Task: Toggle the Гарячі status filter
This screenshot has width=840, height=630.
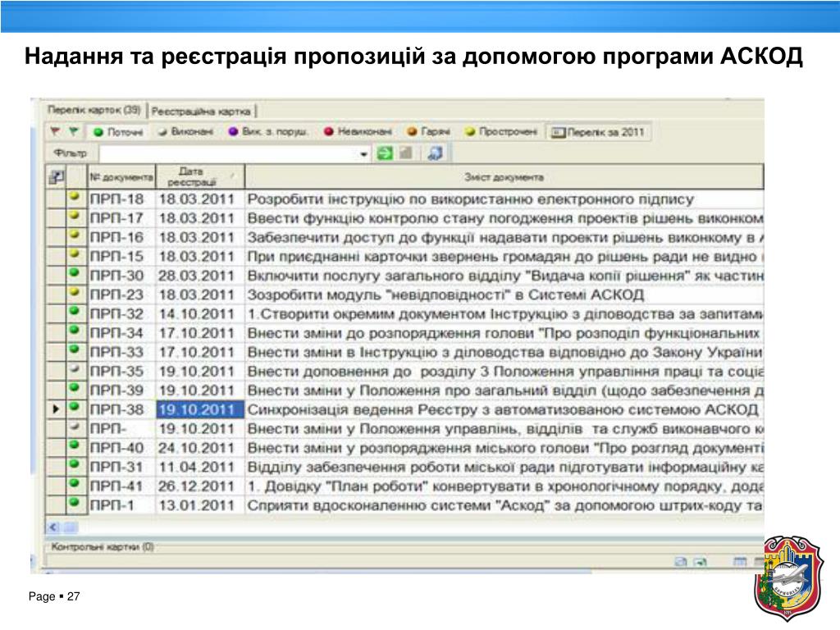Action: pos(428,132)
